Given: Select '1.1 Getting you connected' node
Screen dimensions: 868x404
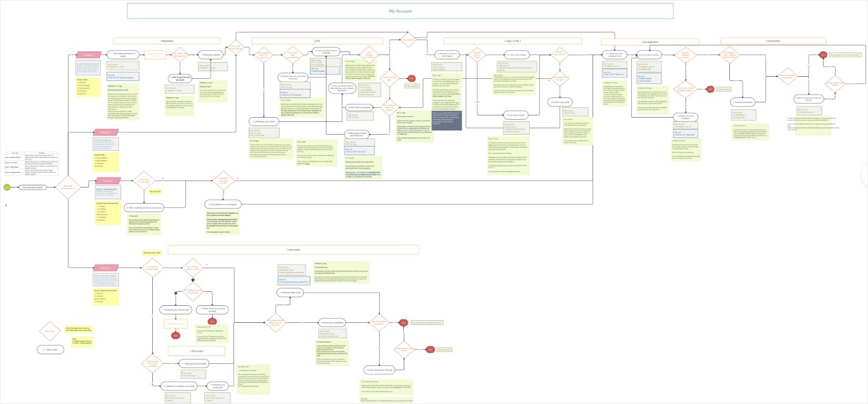Looking at the screenshot, I should coord(194,363).
